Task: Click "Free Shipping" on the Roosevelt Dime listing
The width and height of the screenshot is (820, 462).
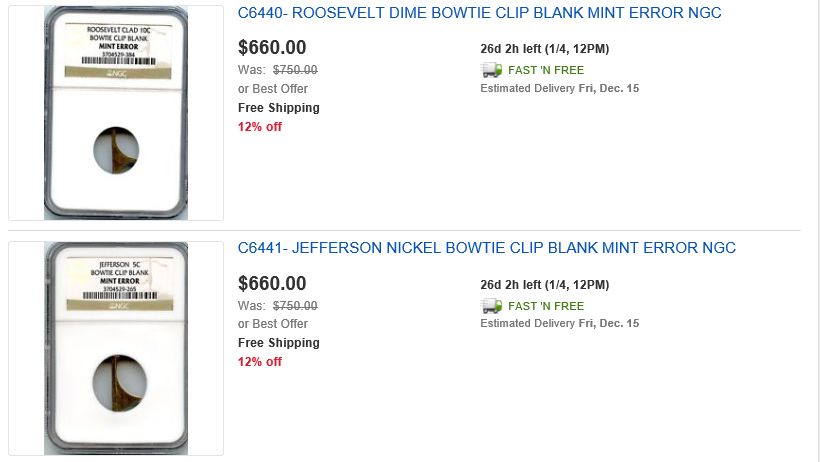Action: (279, 108)
